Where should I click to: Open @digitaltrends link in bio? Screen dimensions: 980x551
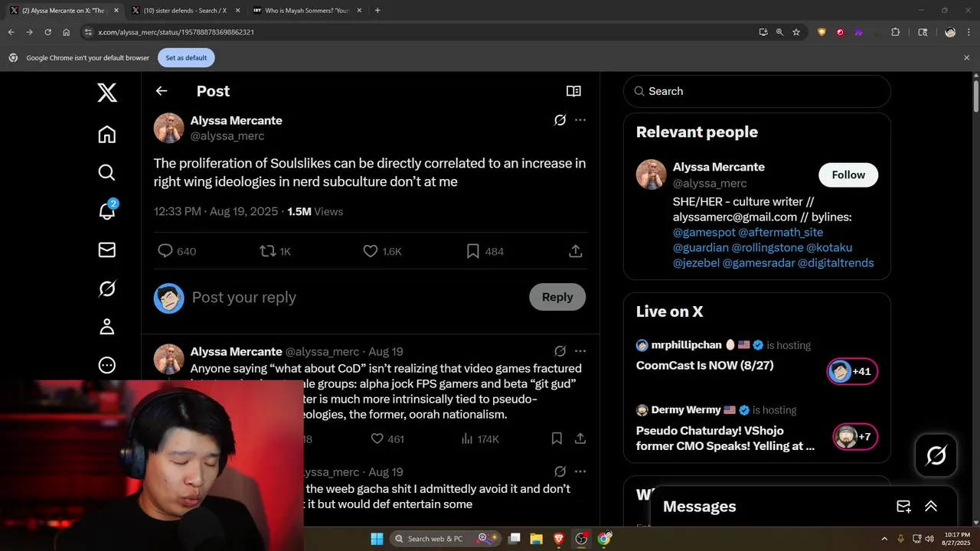pyautogui.click(x=835, y=262)
